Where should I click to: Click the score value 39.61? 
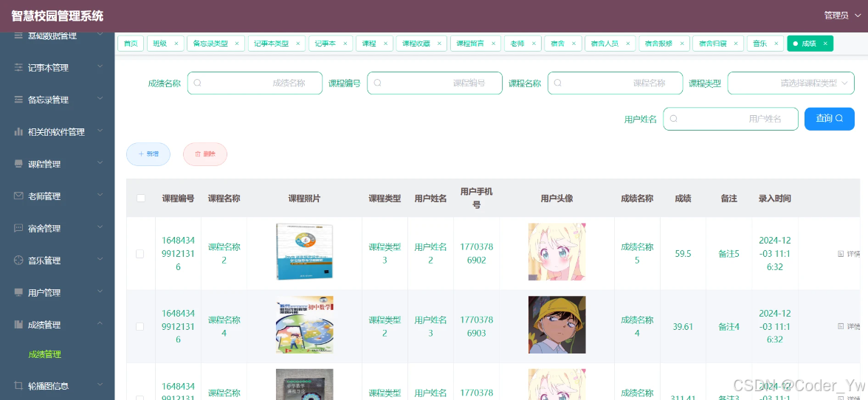(x=683, y=327)
